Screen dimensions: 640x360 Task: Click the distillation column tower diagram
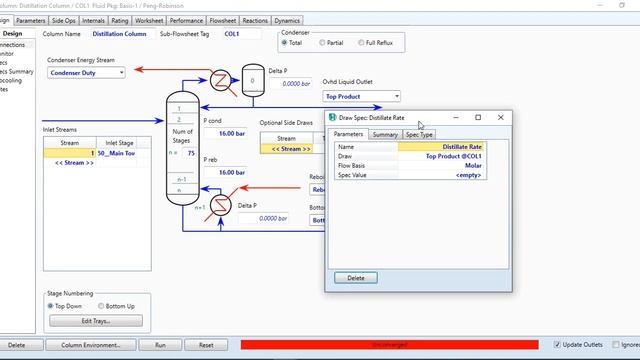pyautogui.click(x=182, y=148)
